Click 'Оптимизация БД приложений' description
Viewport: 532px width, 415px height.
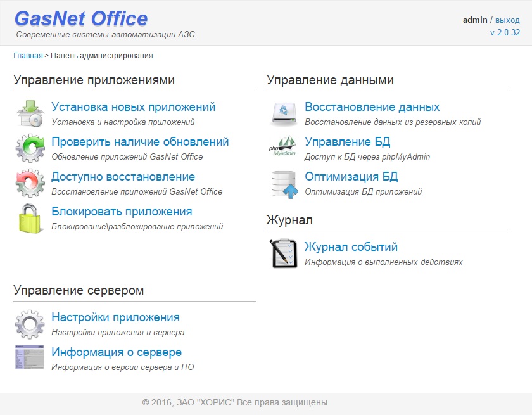[x=363, y=192]
